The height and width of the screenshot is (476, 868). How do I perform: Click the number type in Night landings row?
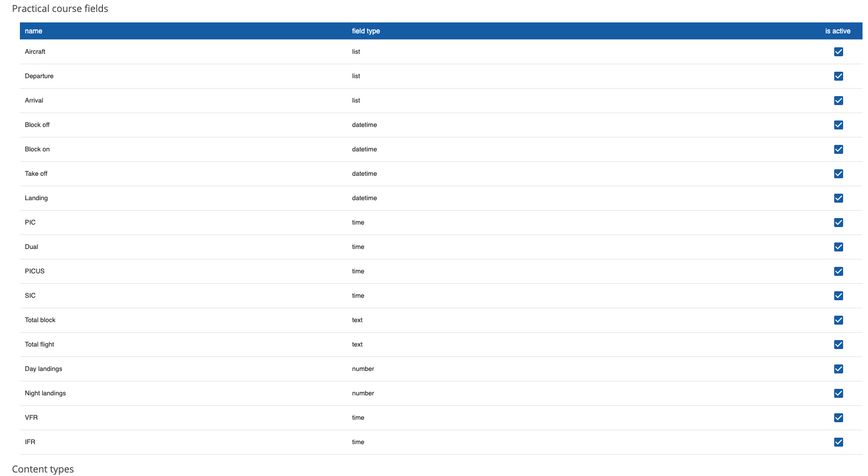[x=363, y=393]
